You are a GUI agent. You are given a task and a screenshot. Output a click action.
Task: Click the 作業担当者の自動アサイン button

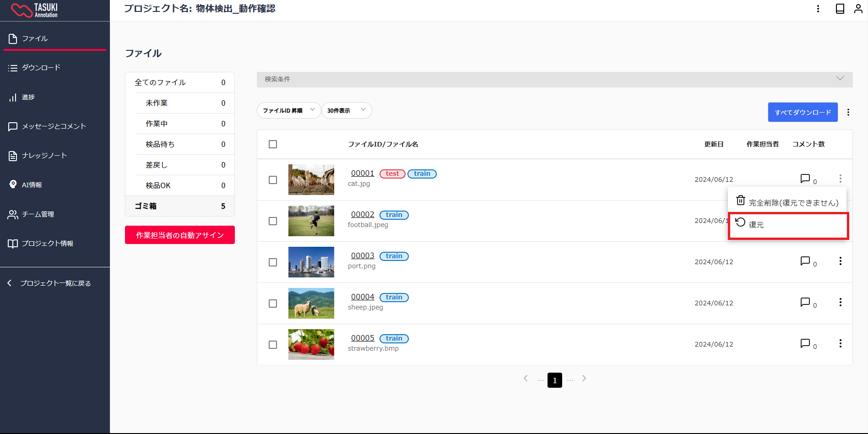pos(180,235)
